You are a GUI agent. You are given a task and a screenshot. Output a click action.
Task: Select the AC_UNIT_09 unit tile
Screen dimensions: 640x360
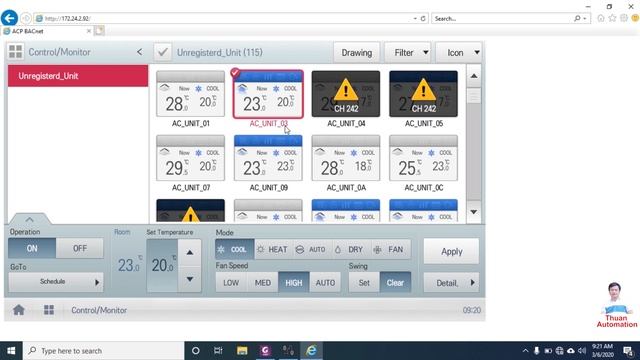[x=268, y=158]
